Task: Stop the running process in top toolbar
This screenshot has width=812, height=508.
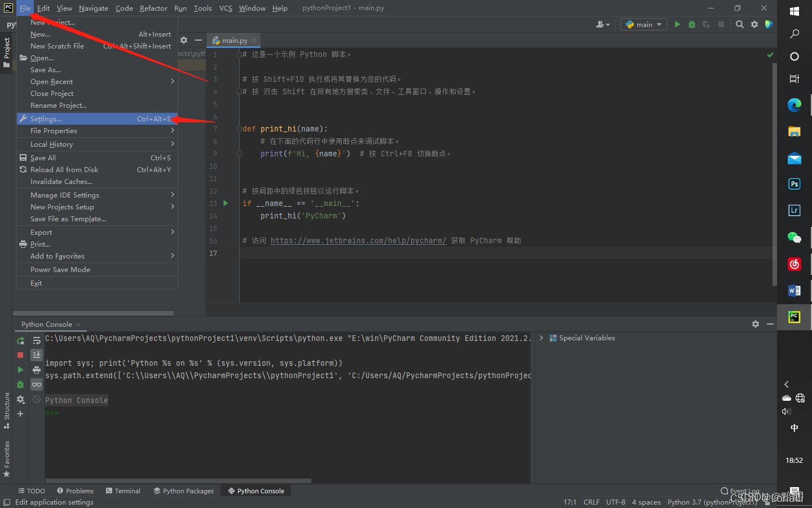Action: point(721,24)
